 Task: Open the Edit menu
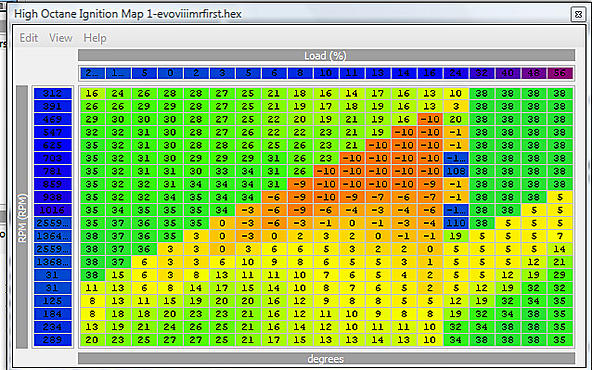tap(29, 38)
